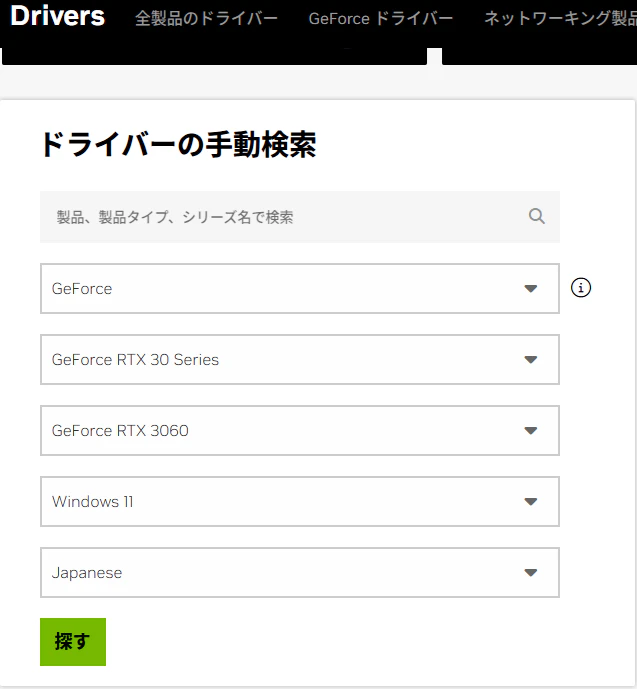Open the GeForce RTX 30 Series dropdown
The width and height of the screenshot is (637, 689).
point(300,359)
